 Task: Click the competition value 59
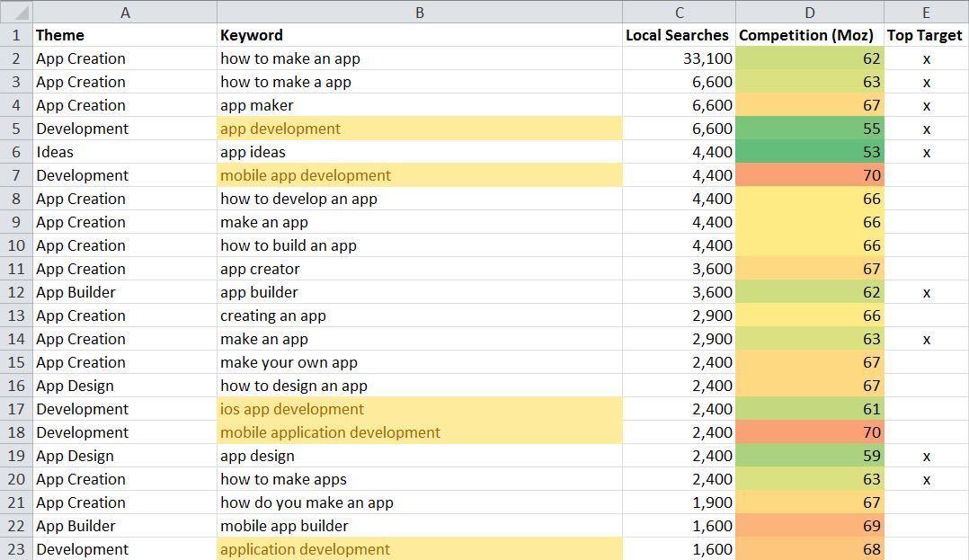click(x=810, y=456)
